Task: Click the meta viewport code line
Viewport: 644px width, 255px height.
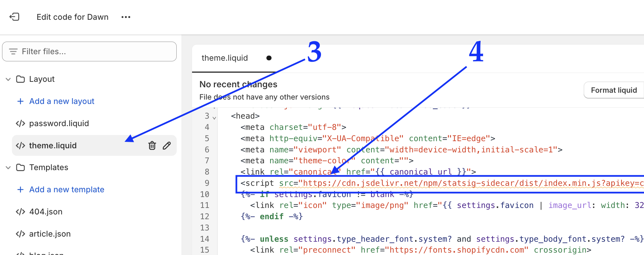Action: pos(401,150)
